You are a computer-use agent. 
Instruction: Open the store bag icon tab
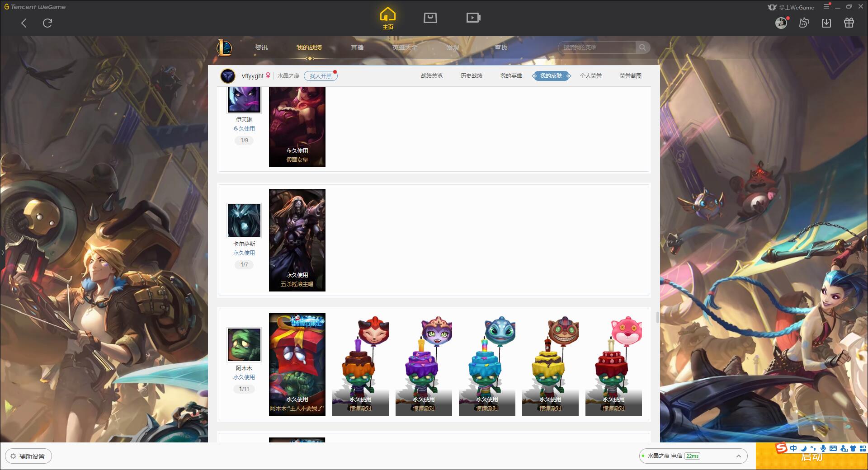(430, 18)
